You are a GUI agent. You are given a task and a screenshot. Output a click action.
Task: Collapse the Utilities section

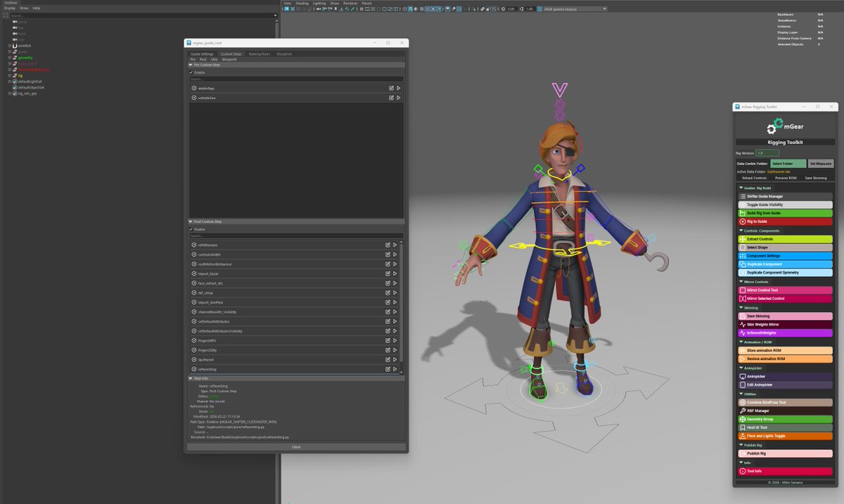(x=741, y=394)
